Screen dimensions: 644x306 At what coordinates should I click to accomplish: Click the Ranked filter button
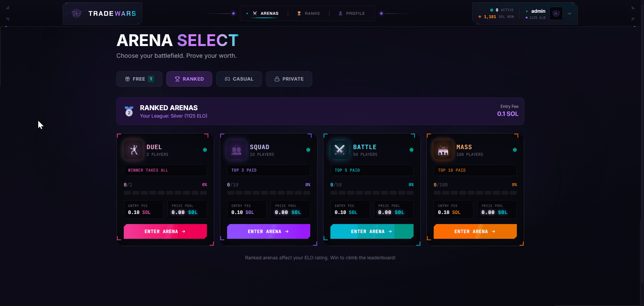click(189, 79)
